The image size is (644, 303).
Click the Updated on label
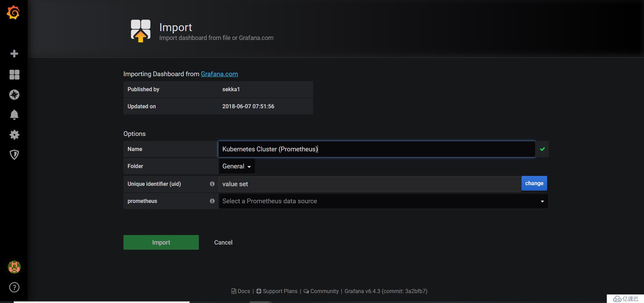point(142,106)
